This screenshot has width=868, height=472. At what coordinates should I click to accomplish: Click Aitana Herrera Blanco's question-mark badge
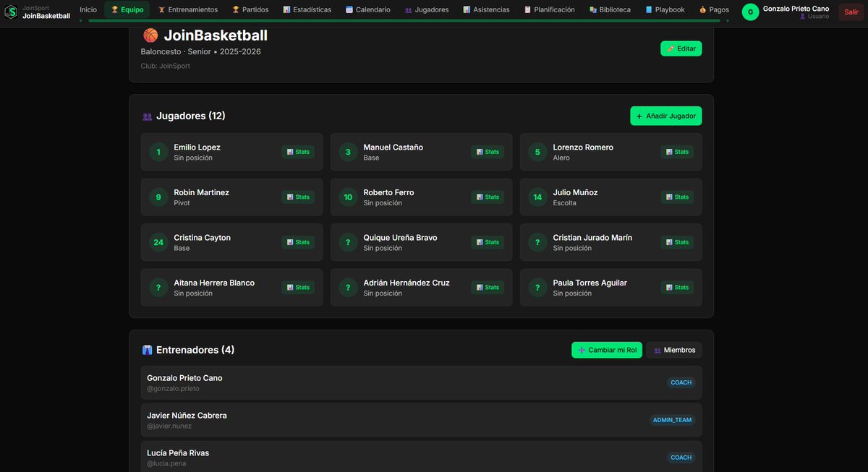pyautogui.click(x=158, y=287)
